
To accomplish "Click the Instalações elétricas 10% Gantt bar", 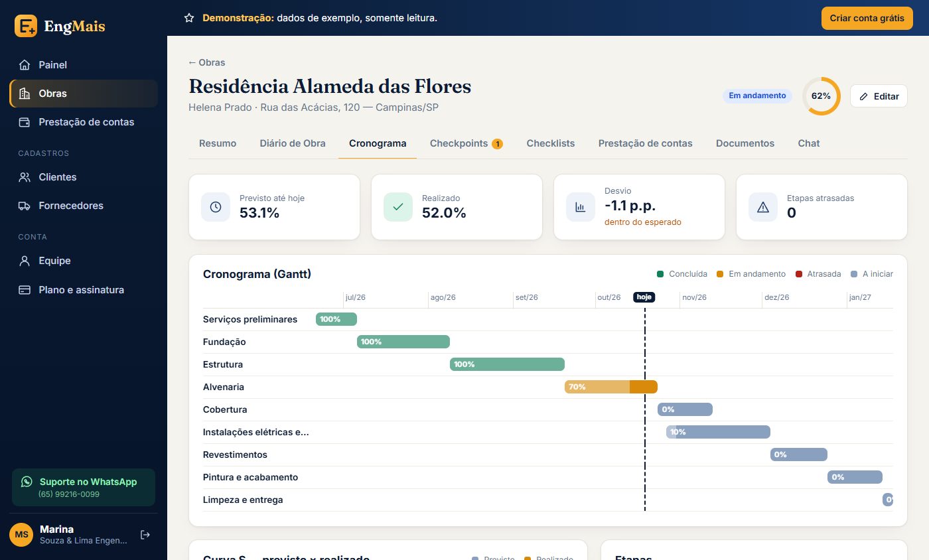I will click(x=718, y=432).
